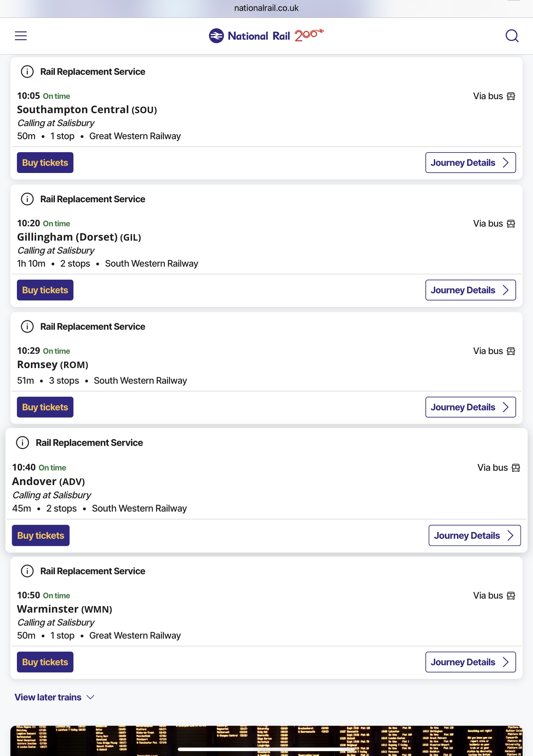
Task: Click the National Rail logo
Action: point(266,35)
